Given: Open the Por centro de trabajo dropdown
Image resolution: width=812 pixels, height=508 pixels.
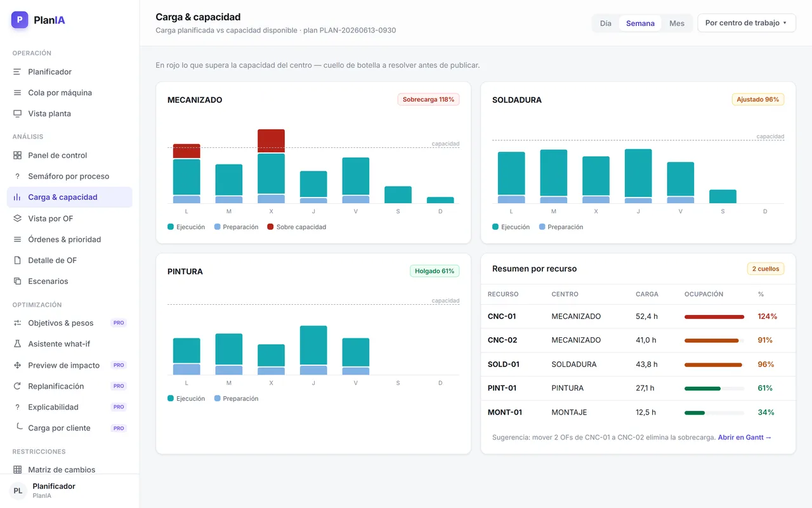Looking at the screenshot, I should click(x=747, y=23).
